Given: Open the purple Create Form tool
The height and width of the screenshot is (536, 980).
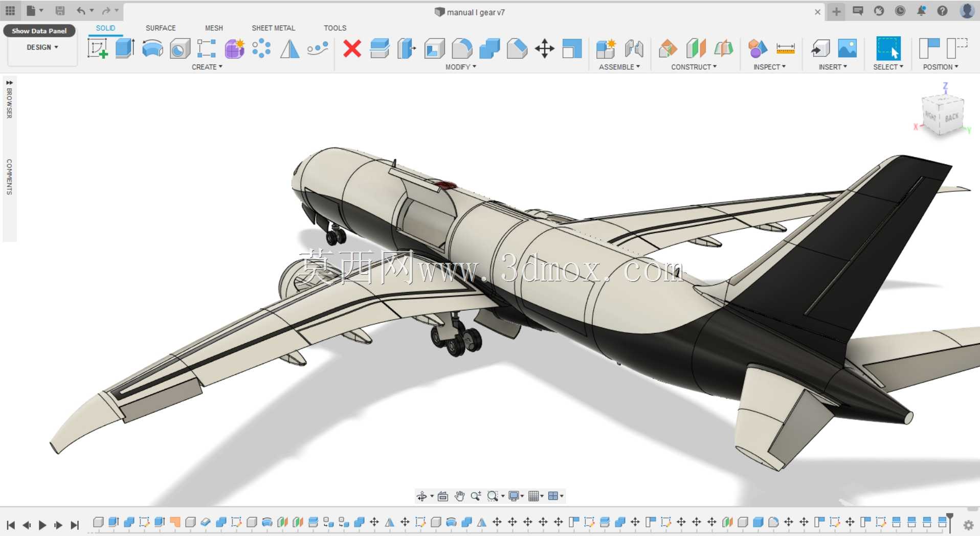Looking at the screenshot, I should pos(235,49).
